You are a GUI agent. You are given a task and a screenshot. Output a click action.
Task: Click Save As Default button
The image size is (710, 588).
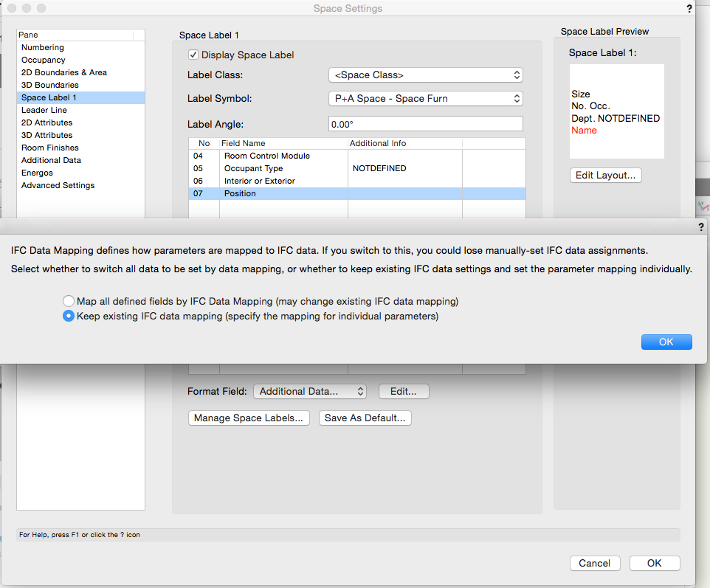[x=365, y=418]
